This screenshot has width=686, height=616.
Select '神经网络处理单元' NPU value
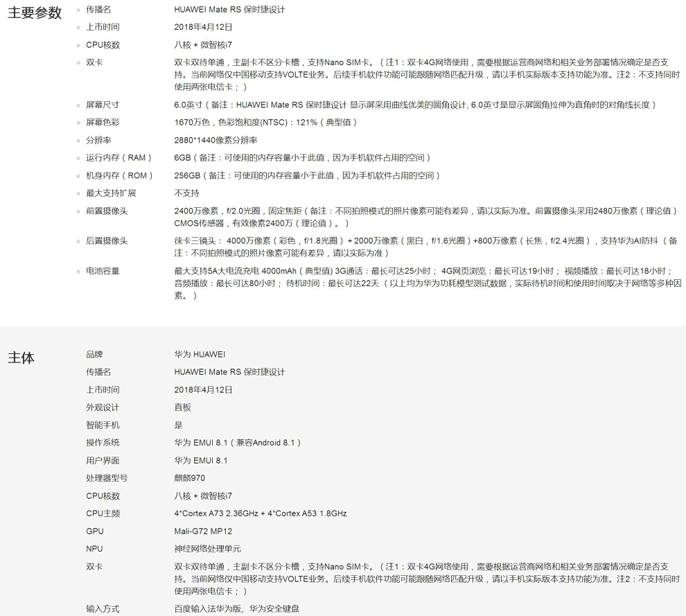click(207, 549)
